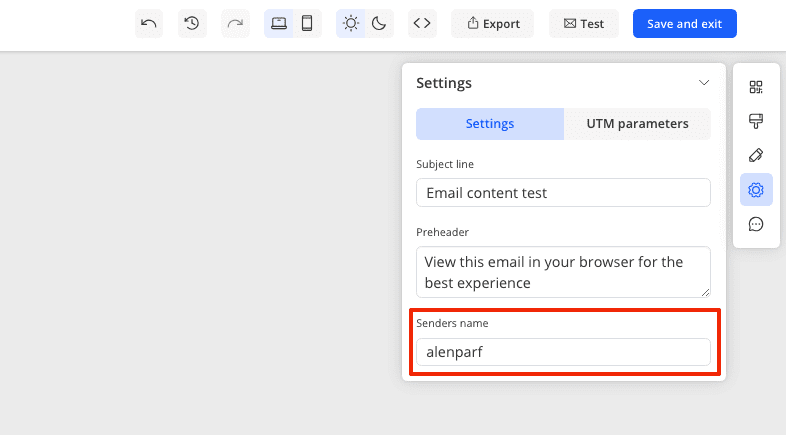This screenshot has width=786, height=435.
Task: Open the blocks grid sidebar icon
Action: point(756,87)
